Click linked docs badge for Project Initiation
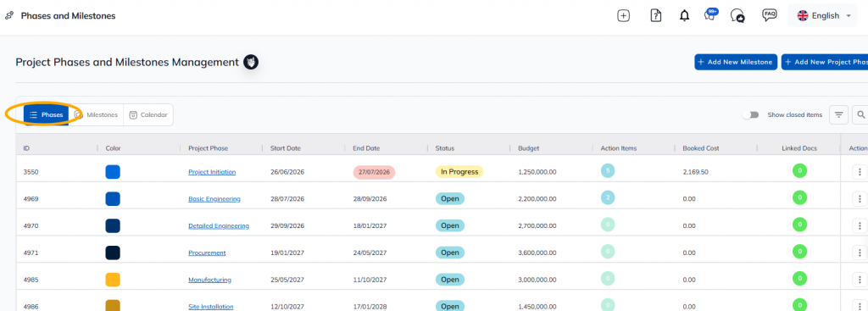Viewport: 868px width, 311px height. [799, 170]
